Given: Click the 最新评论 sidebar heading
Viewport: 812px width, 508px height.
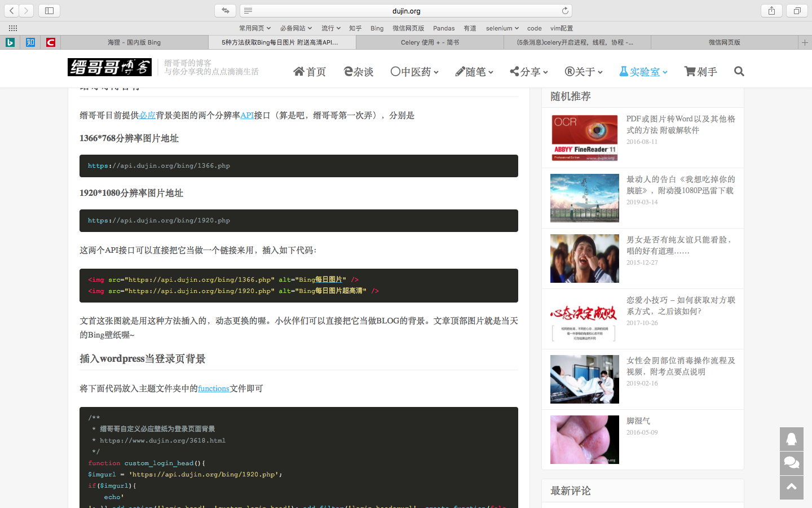Looking at the screenshot, I should point(571,491).
